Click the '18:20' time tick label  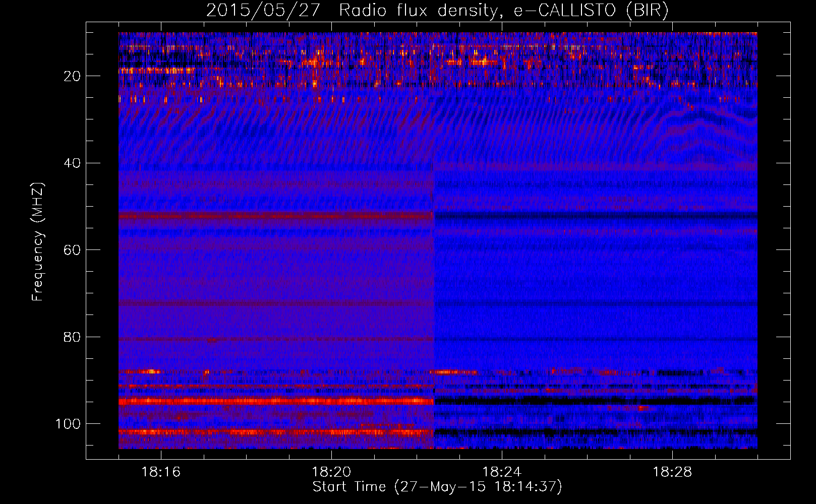(x=331, y=472)
